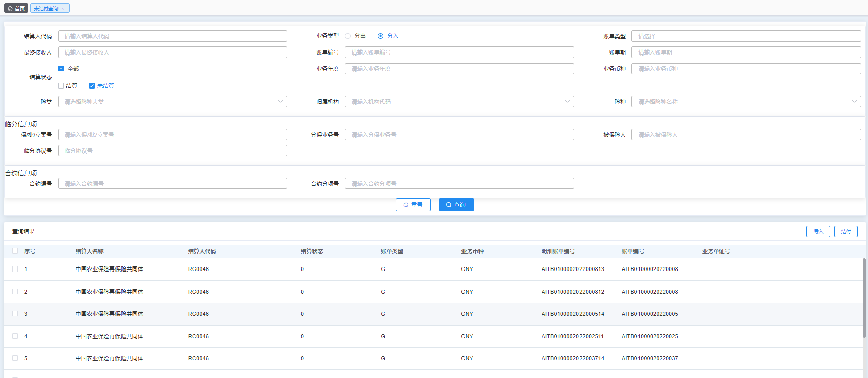
Task: Click the 结算人名称 column header
Action: pyautogui.click(x=90, y=251)
